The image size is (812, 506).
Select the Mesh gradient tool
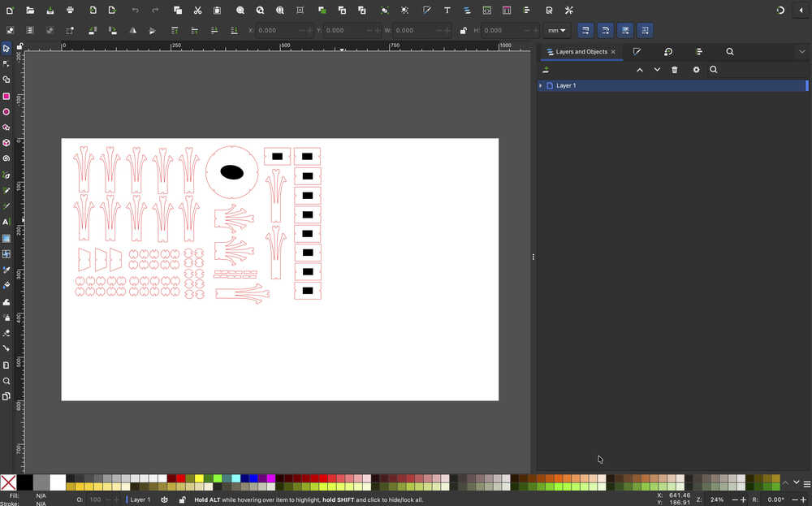click(x=6, y=253)
